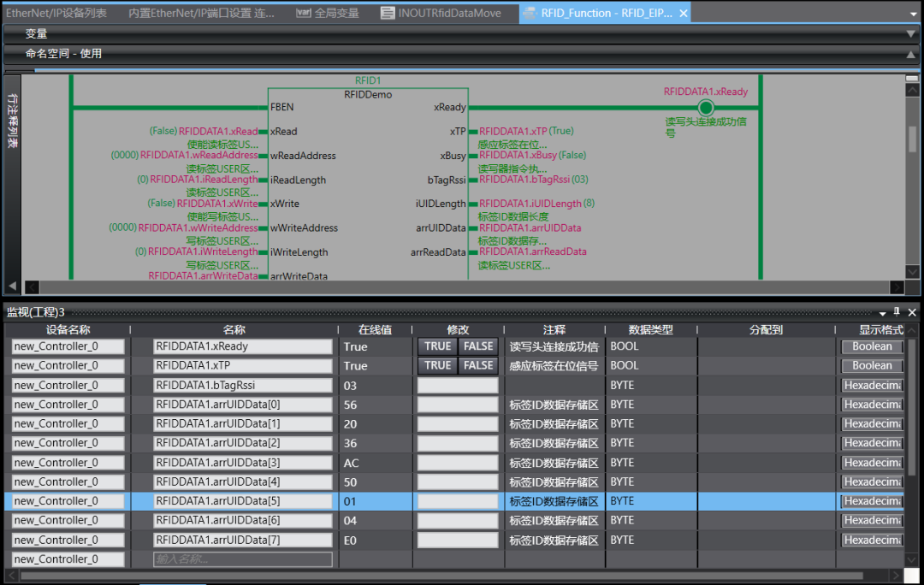Pin the watch window panel
The image size is (924, 585).
897,312
